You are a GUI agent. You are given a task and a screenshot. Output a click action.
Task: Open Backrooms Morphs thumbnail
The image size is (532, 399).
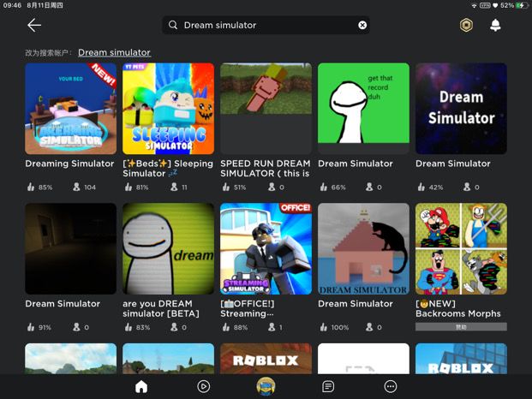[x=461, y=248]
